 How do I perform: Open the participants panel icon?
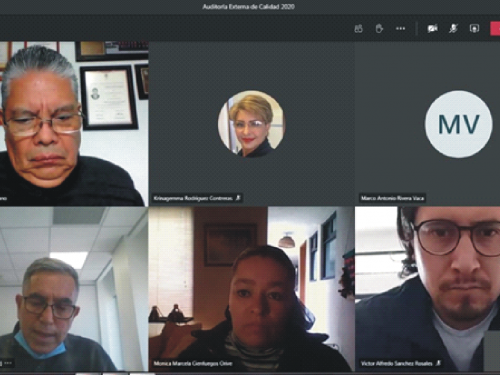pyautogui.click(x=358, y=29)
